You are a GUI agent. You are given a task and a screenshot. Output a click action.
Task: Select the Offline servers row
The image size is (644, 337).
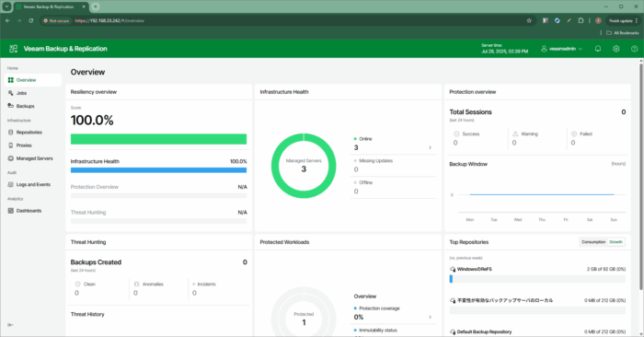click(x=393, y=187)
